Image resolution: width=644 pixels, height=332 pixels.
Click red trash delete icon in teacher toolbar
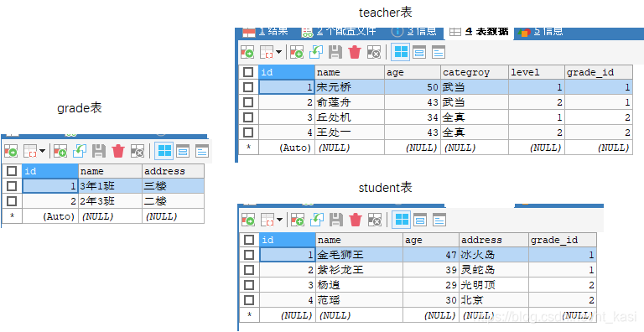(x=355, y=52)
